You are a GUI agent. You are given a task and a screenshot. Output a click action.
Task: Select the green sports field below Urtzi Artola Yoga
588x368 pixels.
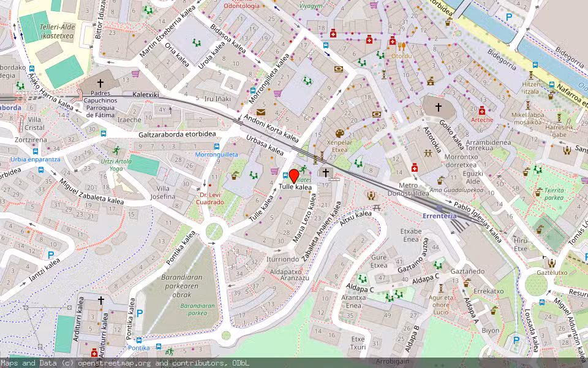coord(143,165)
